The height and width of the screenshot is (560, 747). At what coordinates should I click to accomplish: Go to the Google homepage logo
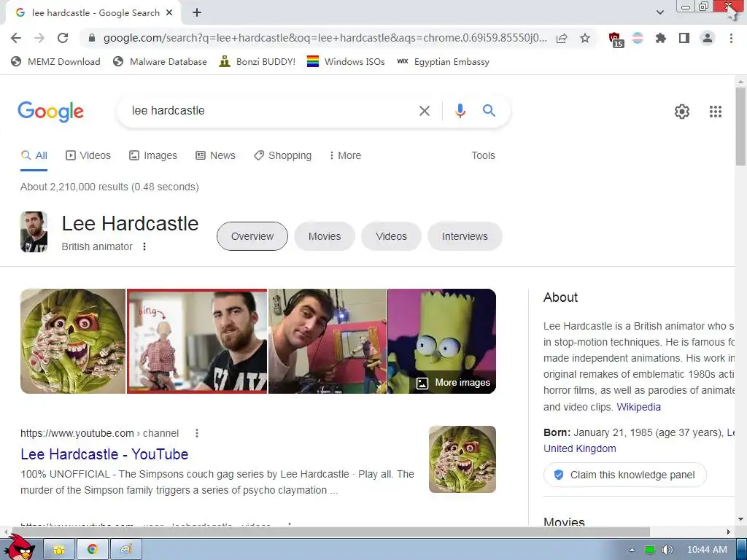click(x=50, y=112)
